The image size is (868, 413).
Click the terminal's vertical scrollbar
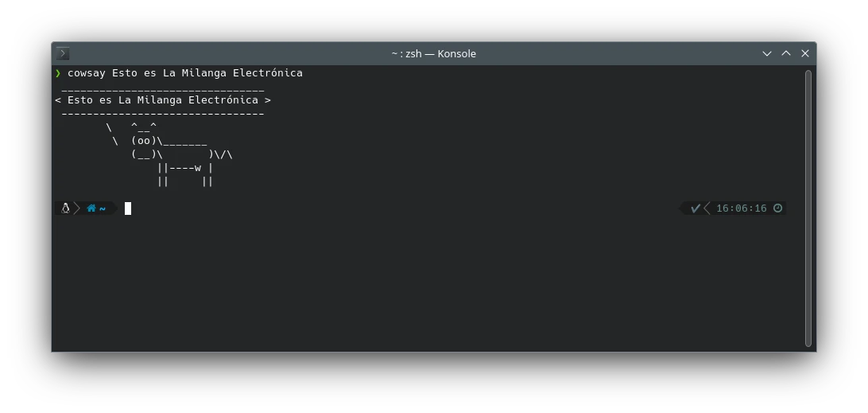pyautogui.click(x=808, y=208)
